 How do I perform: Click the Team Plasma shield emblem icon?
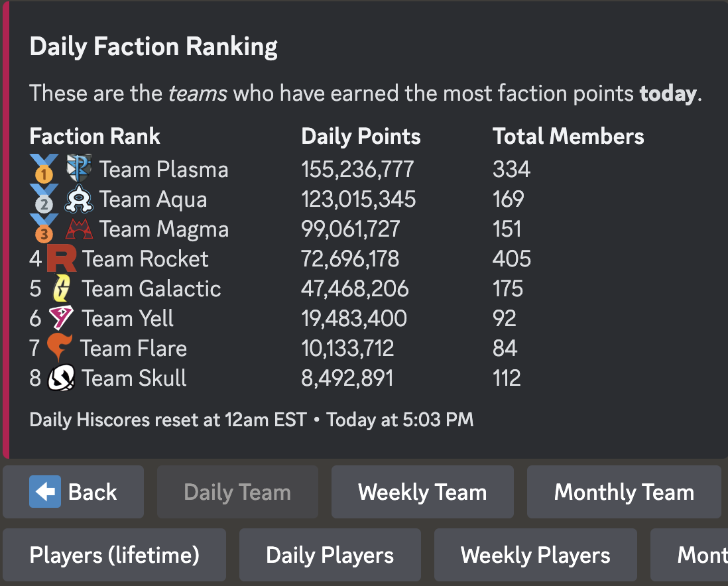tap(79, 169)
